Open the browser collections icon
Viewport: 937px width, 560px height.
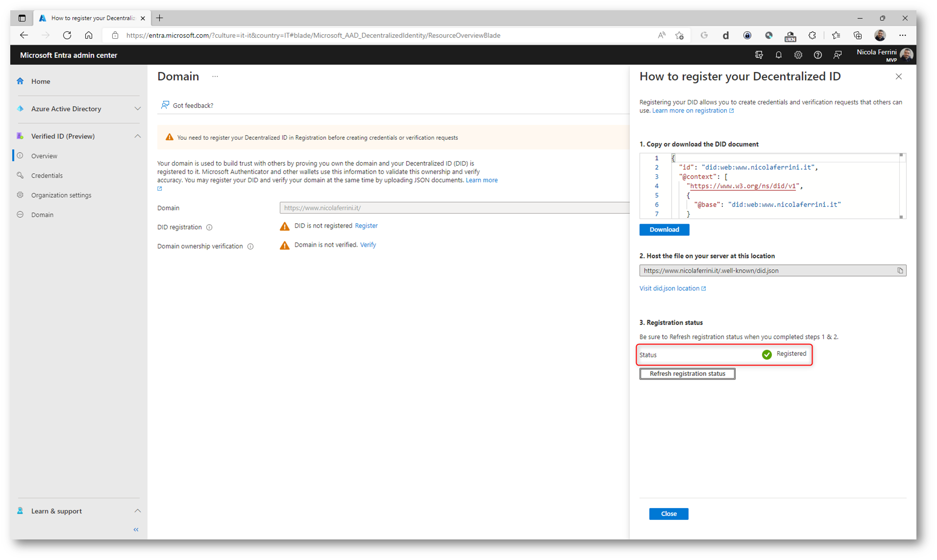(x=857, y=35)
